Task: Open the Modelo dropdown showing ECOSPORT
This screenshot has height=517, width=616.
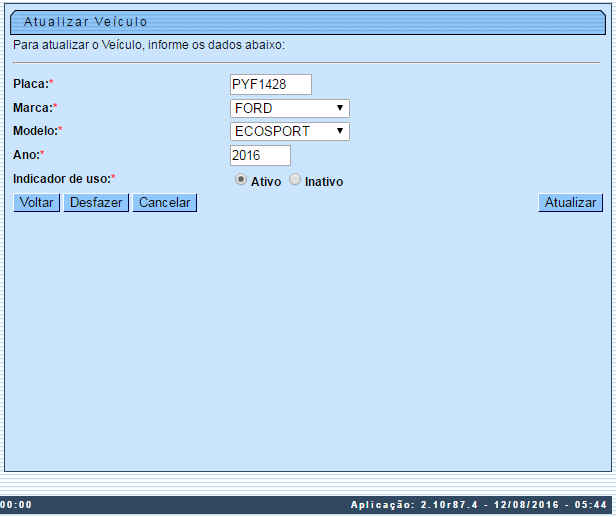Action: 289,131
